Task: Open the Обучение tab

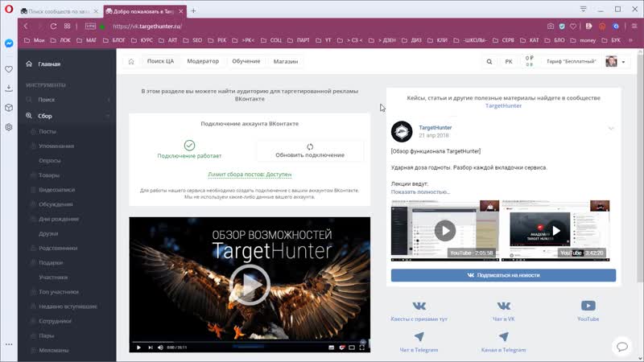Action: coord(246,61)
